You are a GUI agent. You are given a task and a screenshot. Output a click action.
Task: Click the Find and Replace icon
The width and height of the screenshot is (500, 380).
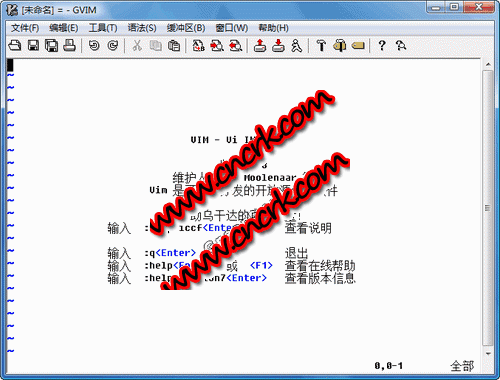click(199, 45)
